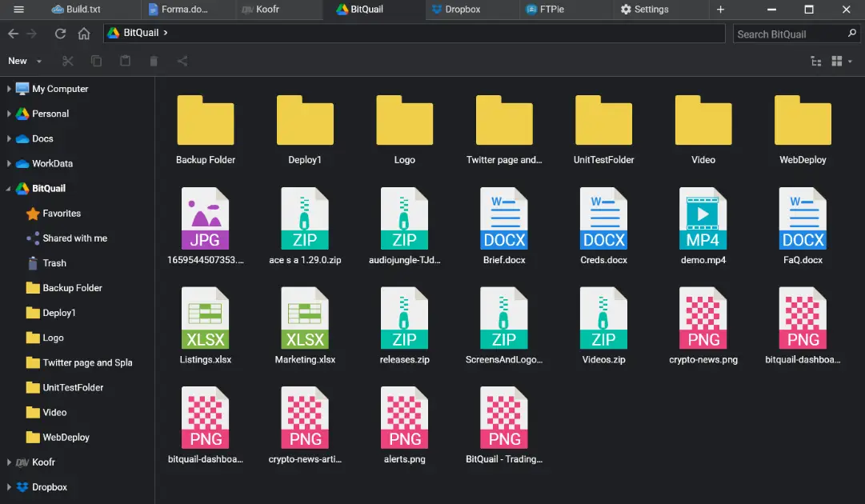This screenshot has height=504, width=865.
Task: Expand the My Computer tree node
Action: pyautogui.click(x=9, y=89)
